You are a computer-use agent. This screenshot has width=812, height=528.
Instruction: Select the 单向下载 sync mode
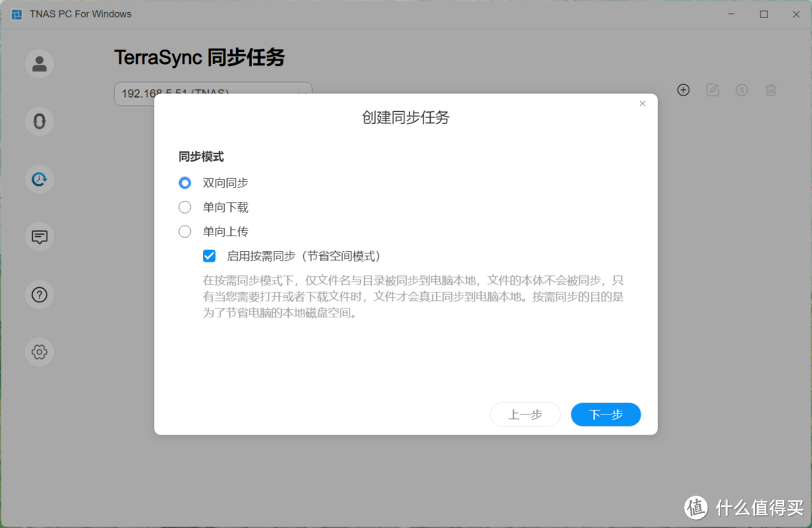point(184,207)
